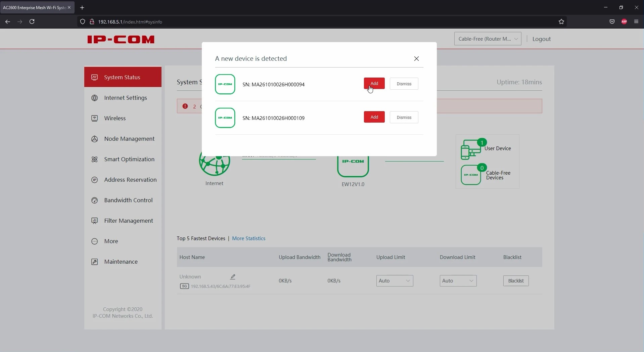The width and height of the screenshot is (644, 352).
Task: Add device with SN ending 000094
Action: (x=374, y=84)
